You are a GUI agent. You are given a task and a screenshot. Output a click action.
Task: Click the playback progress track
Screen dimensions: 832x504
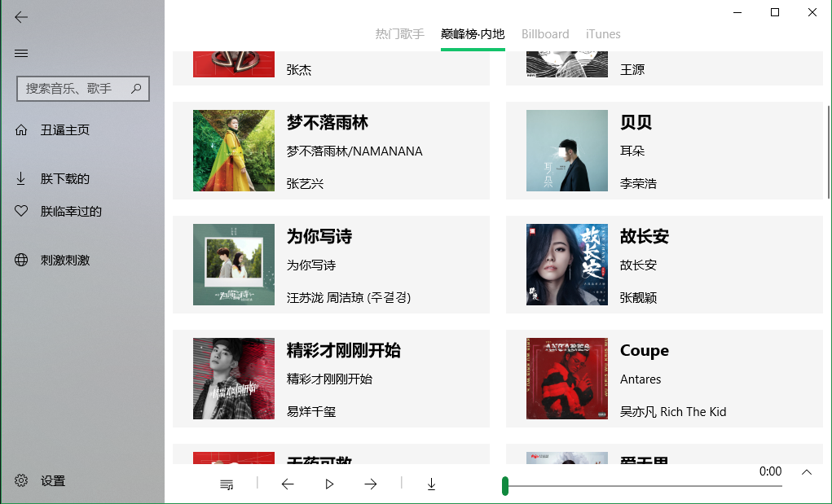tap(643, 485)
